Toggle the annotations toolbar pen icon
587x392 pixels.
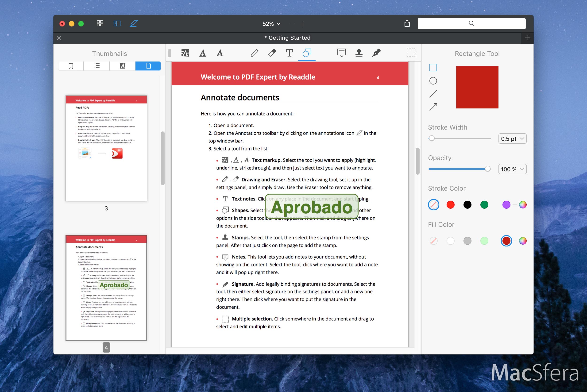tap(134, 23)
